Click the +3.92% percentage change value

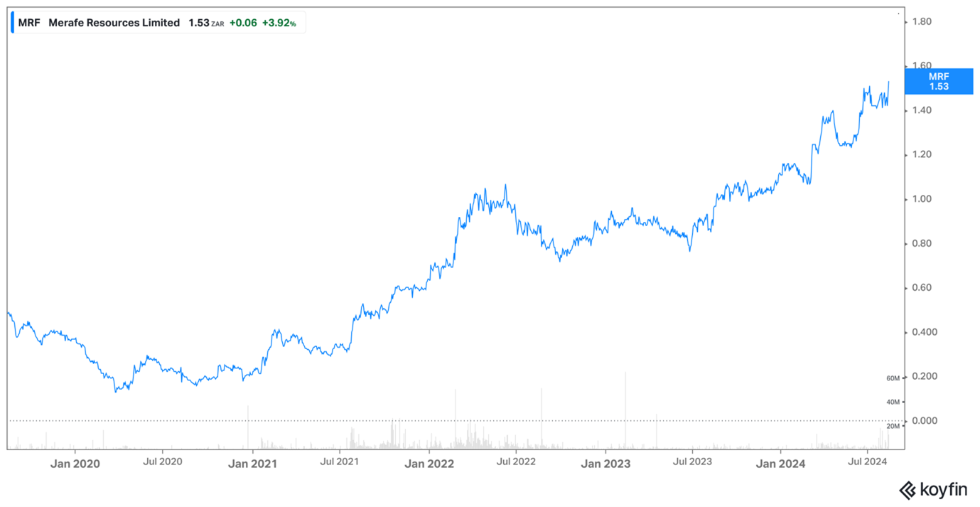(x=279, y=23)
